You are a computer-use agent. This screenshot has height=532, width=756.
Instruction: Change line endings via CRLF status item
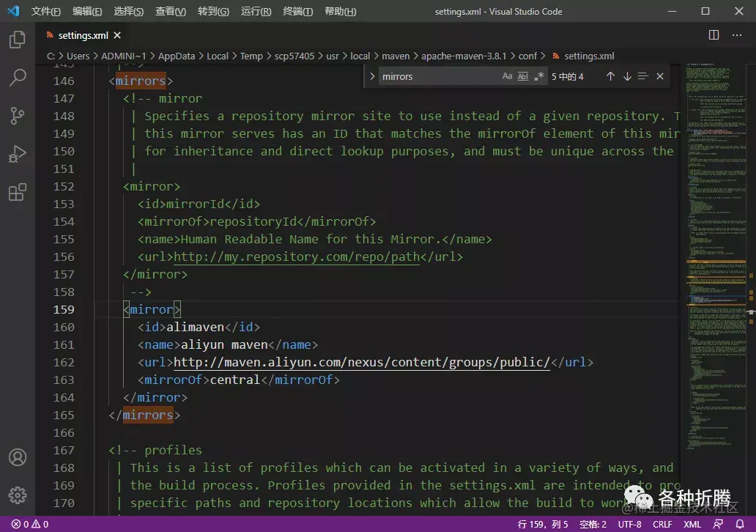pyautogui.click(x=662, y=524)
